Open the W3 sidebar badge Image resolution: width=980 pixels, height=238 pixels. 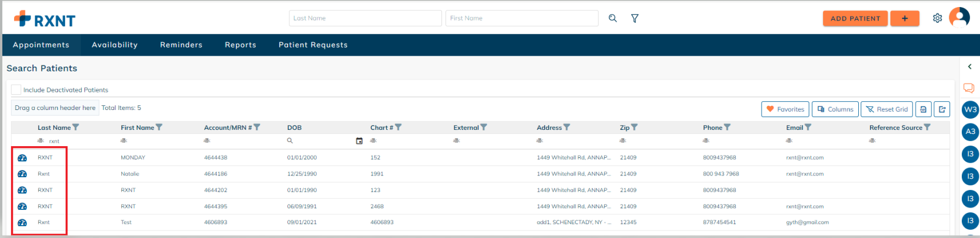tap(971, 109)
